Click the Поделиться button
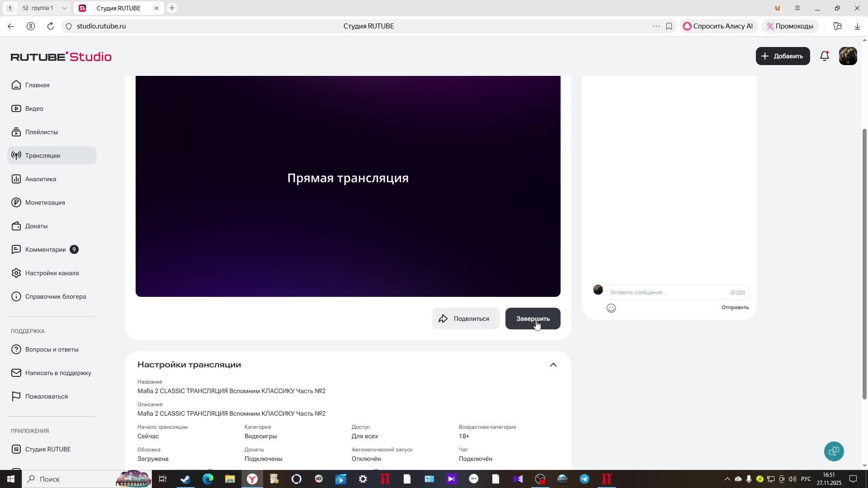The width and height of the screenshot is (868, 488). tap(466, 319)
